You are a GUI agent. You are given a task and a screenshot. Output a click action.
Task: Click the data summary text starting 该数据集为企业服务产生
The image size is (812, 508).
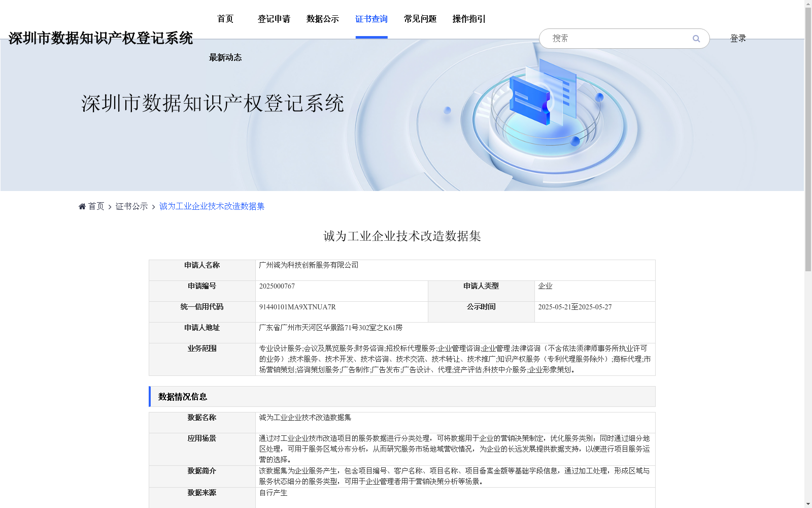click(455, 477)
